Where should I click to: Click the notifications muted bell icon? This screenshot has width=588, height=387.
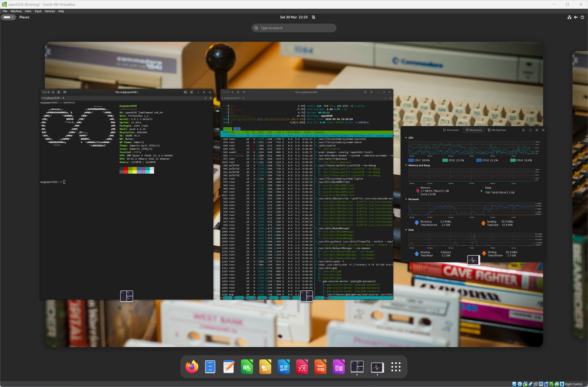click(313, 17)
